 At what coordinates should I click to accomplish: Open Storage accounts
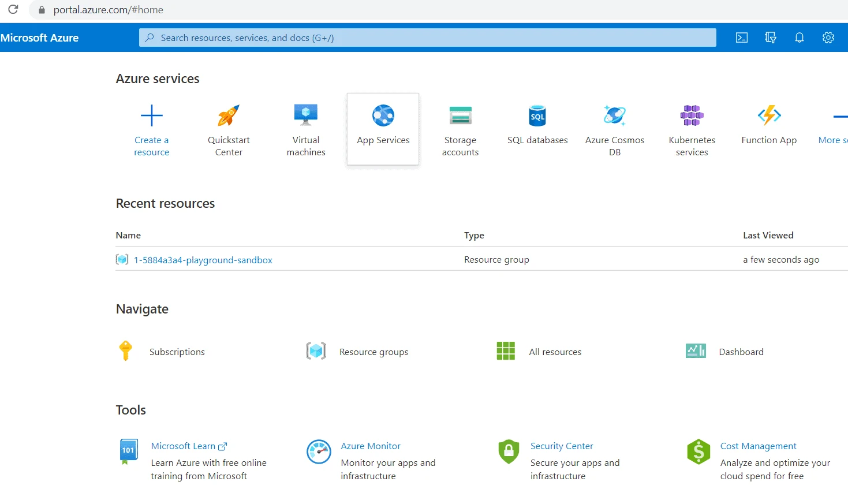[x=460, y=129]
